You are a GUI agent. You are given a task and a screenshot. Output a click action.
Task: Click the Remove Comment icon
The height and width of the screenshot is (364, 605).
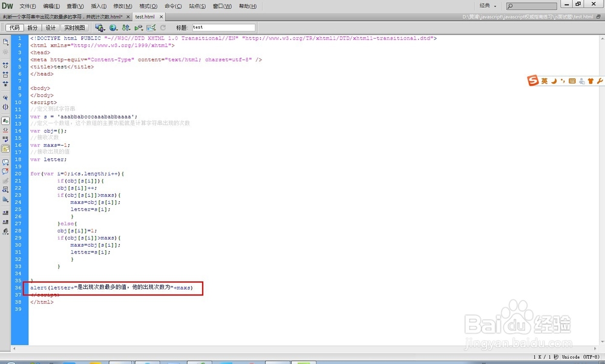point(5,171)
